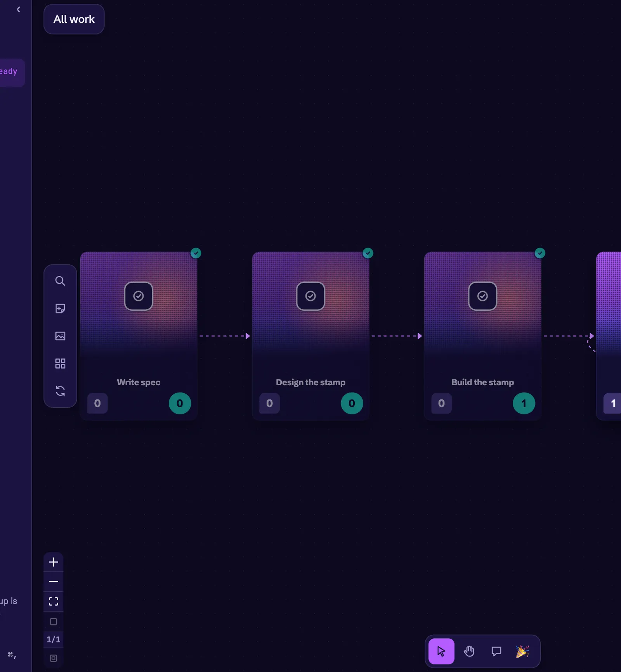Toggle the completed badge atop Write spec card
The height and width of the screenshot is (672, 621).
(196, 253)
